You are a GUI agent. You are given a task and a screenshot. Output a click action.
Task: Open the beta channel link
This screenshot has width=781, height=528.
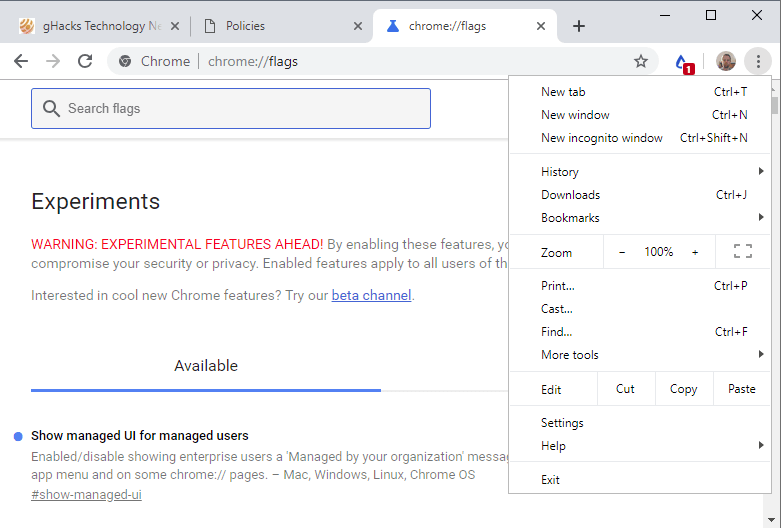pos(372,295)
